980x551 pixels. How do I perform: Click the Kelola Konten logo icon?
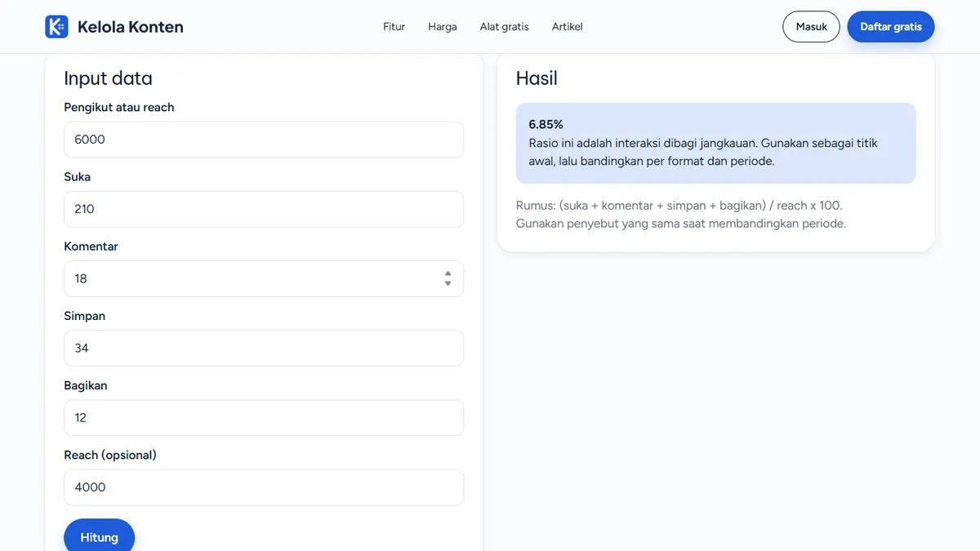(x=57, y=27)
